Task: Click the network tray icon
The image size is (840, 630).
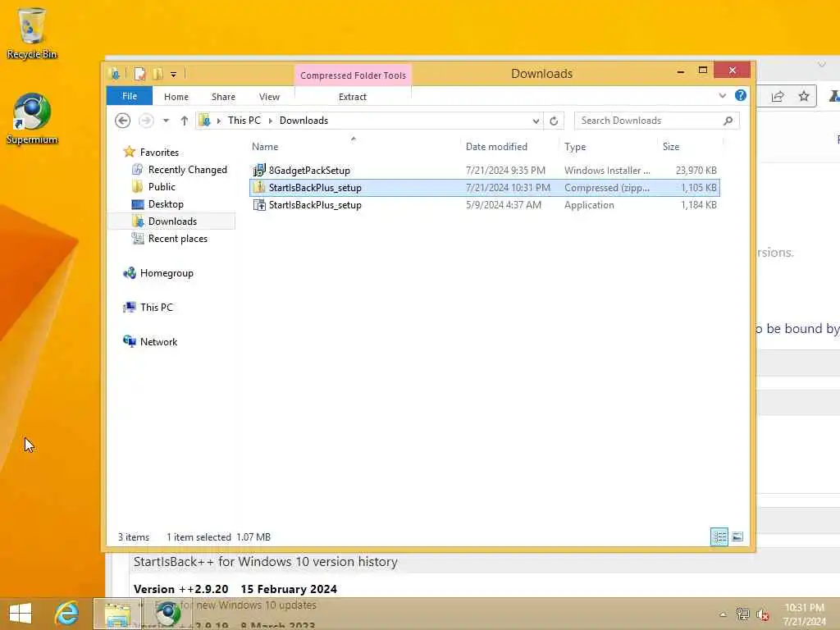Action: pos(742,614)
